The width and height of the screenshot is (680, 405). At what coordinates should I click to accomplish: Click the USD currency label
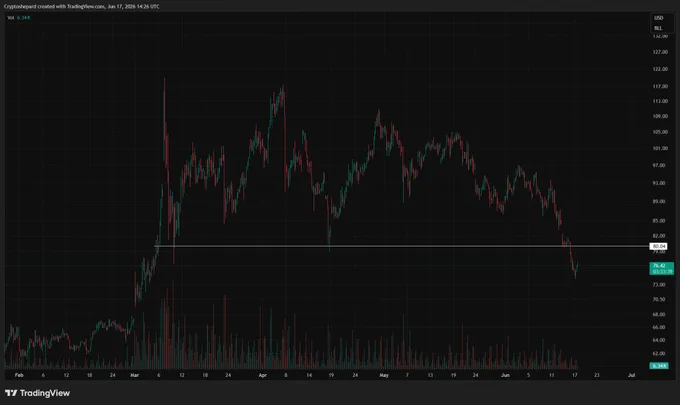click(659, 18)
